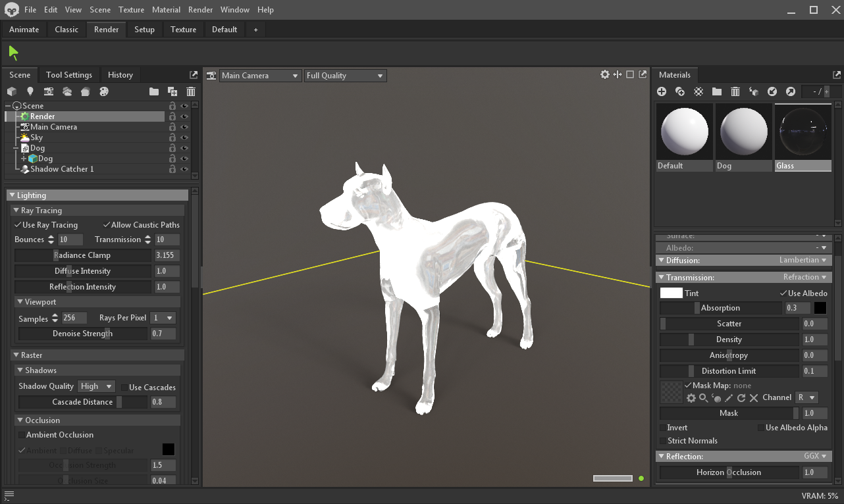Enable Use Cascades checkbox
This screenshot has height=504, width=844.
[x=124, y=388]
